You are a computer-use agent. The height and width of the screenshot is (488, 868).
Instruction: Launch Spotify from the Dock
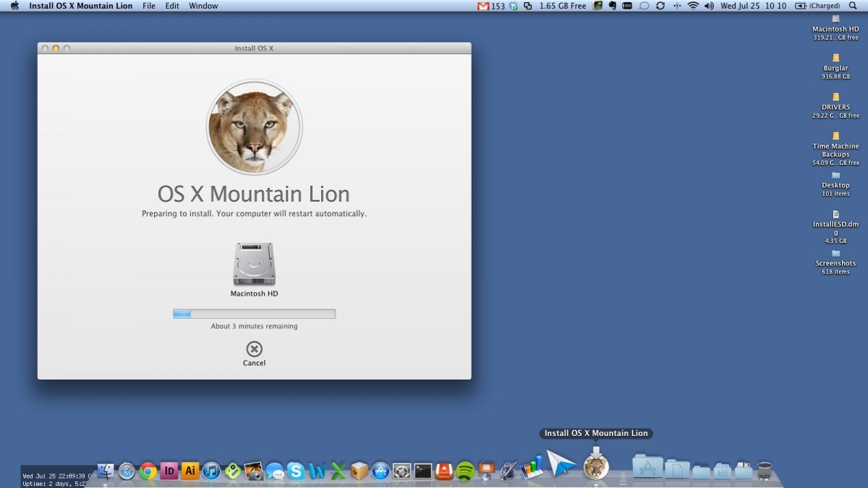(465, 471)
